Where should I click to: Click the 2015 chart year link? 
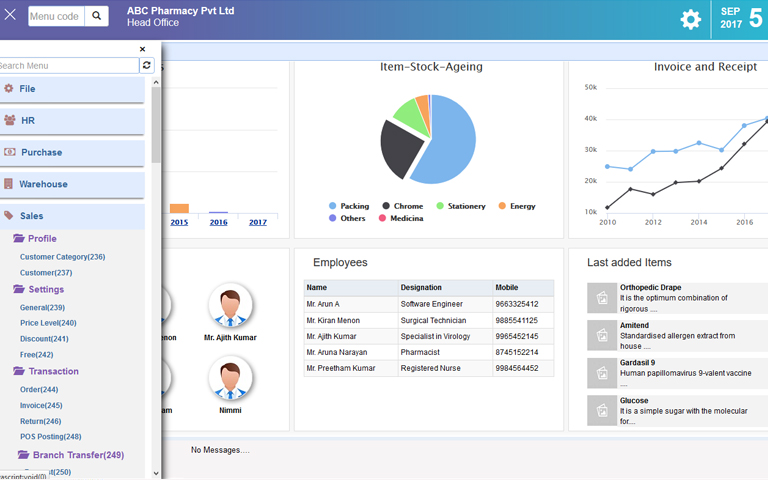coord(179,222)
